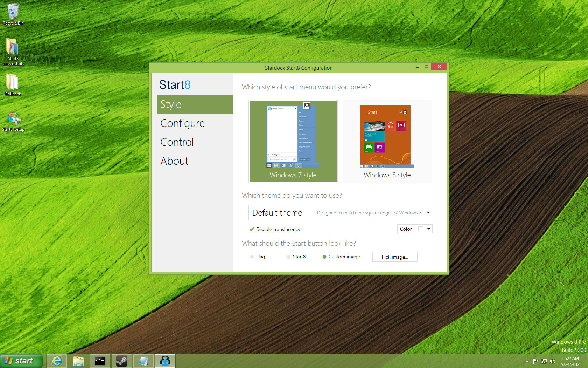Select the Flag start button option
This screenshot has width=588, height=368.
click(258, 257)
